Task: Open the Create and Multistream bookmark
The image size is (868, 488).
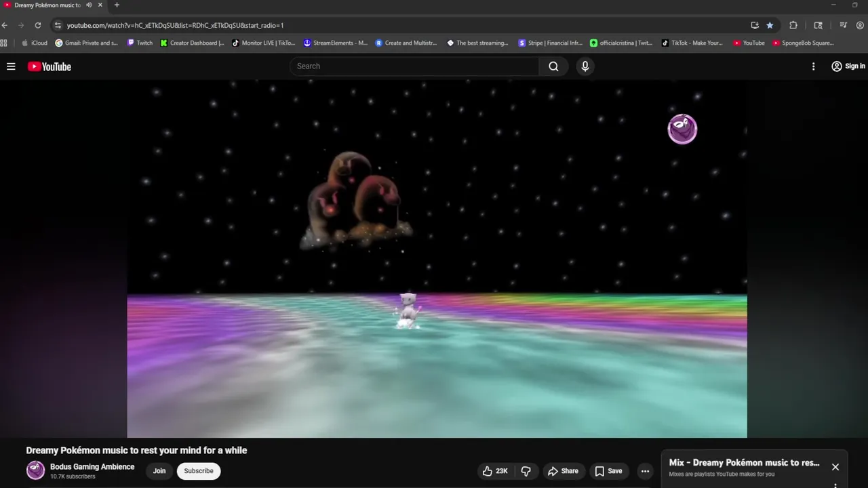Action: coord(406,43)
